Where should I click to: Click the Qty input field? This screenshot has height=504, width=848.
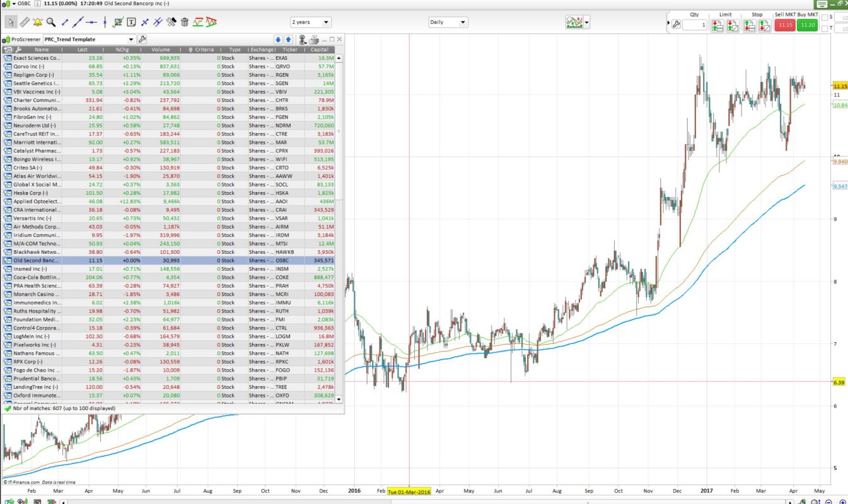click(694, 25)
